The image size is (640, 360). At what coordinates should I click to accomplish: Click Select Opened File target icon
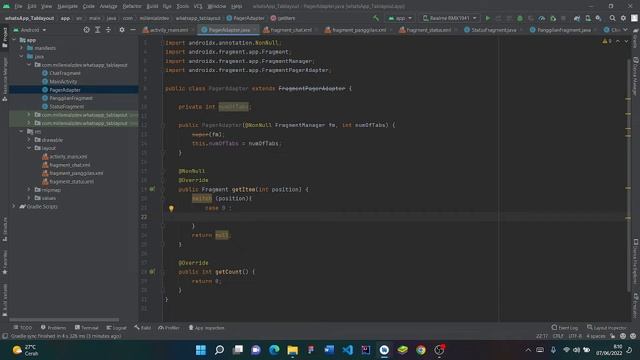(x=86, y=30)
